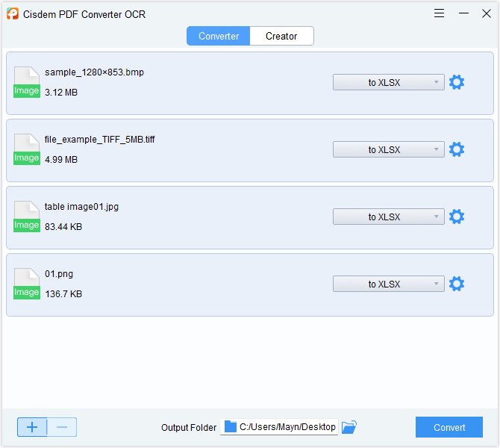Open the hamburger menu in title bar

[x=439, y=13]
